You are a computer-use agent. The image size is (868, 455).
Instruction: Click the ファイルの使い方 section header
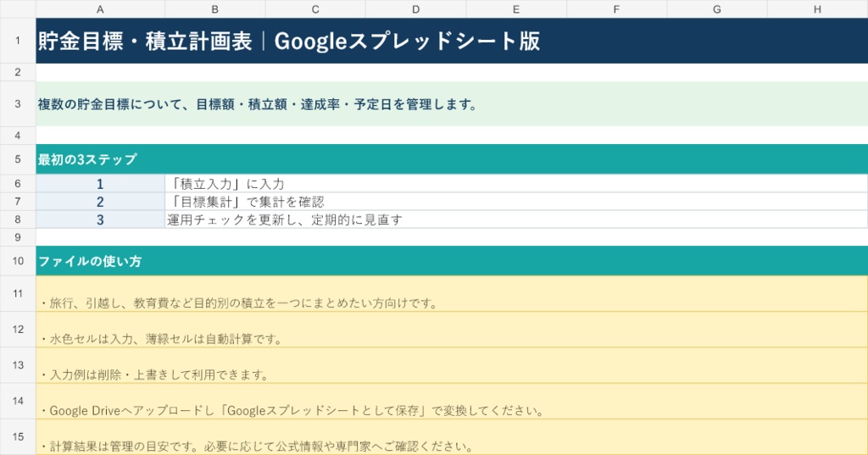(x=452, y=261)
